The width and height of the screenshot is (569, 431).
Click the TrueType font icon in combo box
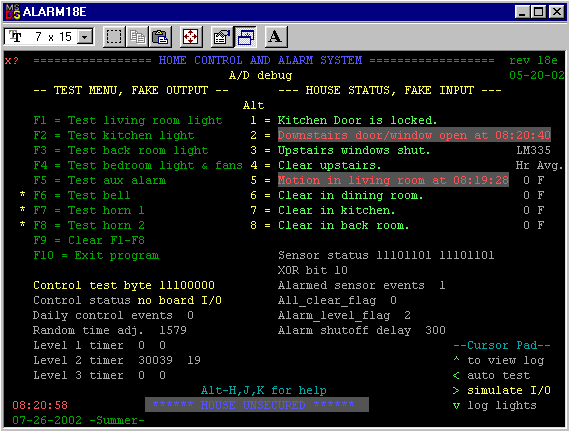pyautogui.click(x=15, y=36)
